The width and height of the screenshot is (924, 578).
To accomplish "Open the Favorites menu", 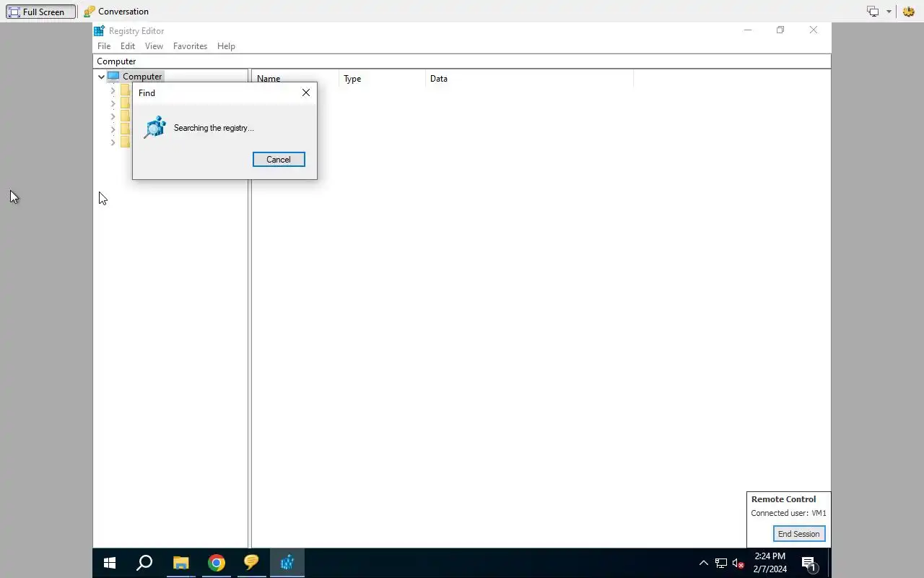I will coord(190,46).
